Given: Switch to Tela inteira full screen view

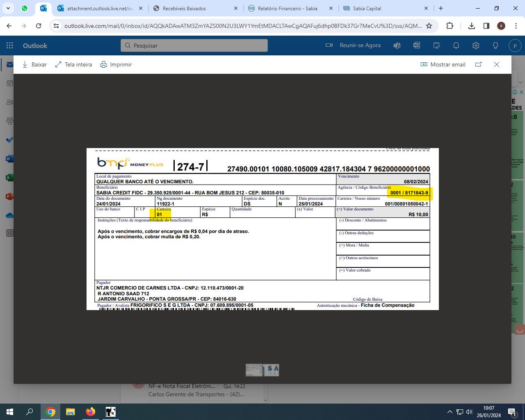Looking at the screenshot, I should click(73, 64).
